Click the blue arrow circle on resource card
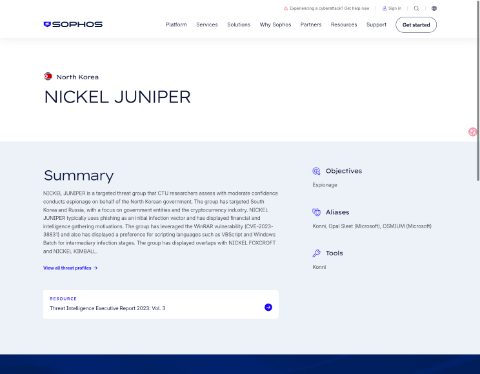The width and height of the screenshot is (480, 374). point(268,307)
